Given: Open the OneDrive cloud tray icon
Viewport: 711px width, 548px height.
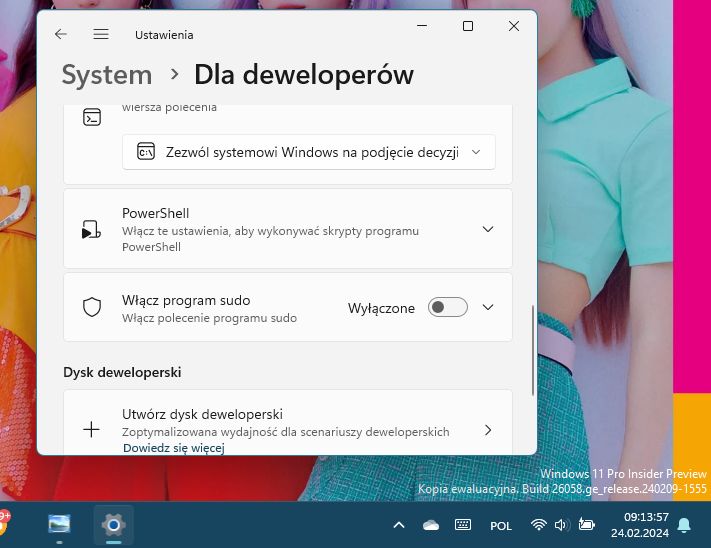Looking at the screenshot, I should (x=430, y=525).
